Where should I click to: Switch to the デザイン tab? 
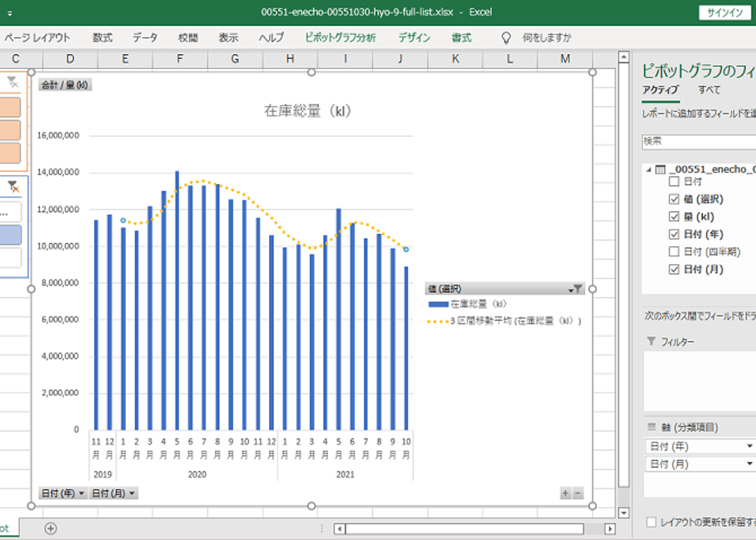point(414,38)
